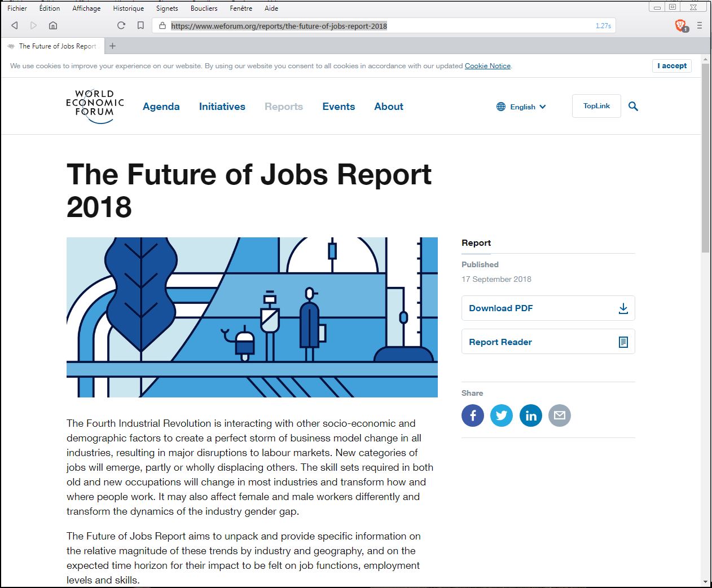Screen dimensions: 712x588
Task: Share the report on Facebook
Action: (x=473, y=415)
